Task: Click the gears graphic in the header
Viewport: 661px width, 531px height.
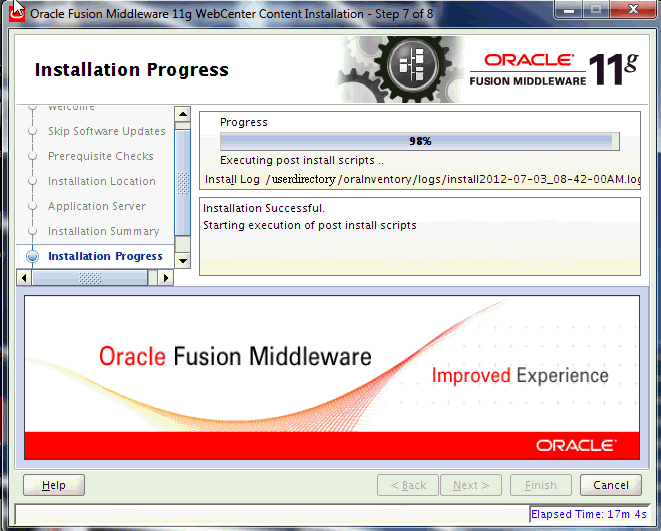Action: (x=400, y=69)
